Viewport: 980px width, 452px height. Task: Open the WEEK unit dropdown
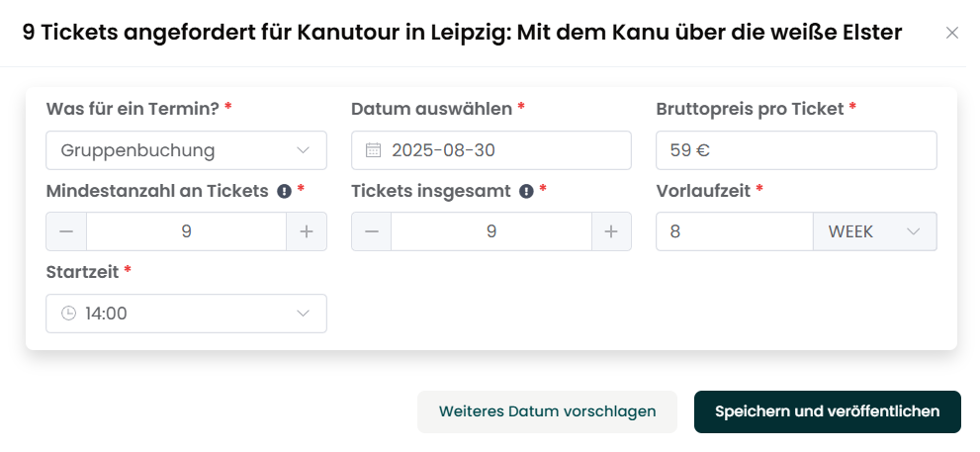click(874, 231)
